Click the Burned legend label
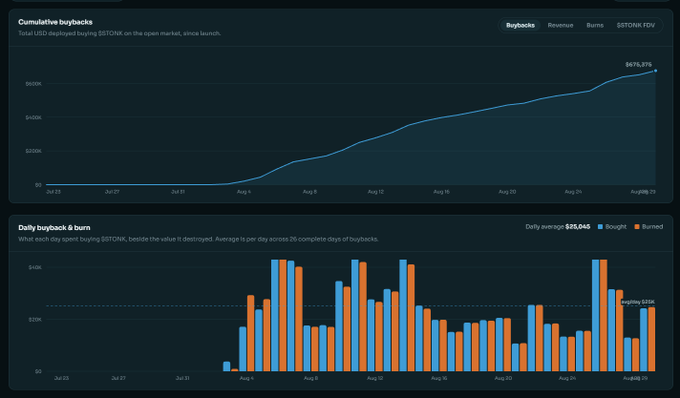This screenshot has width=680, height=398. [x=652, y=227]
